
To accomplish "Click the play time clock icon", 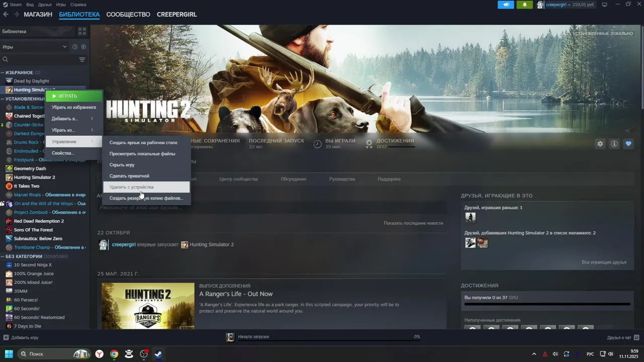I will pyautogui.click(x=317, y=144).
